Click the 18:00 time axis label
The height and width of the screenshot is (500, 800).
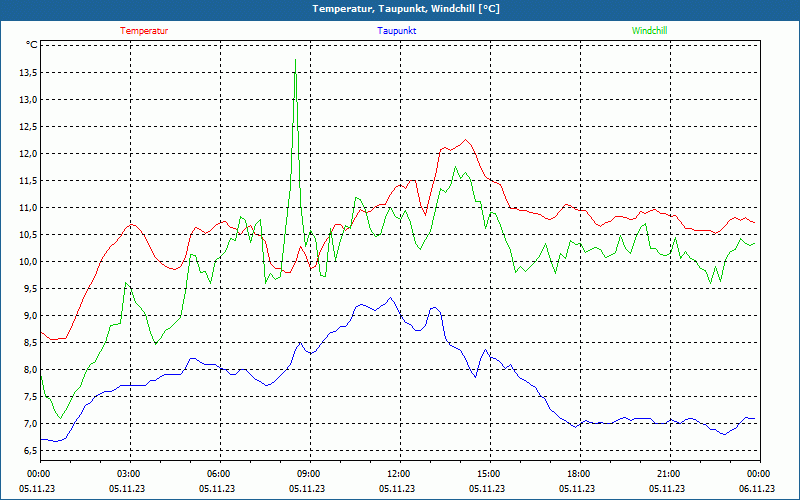click(580, 474)
